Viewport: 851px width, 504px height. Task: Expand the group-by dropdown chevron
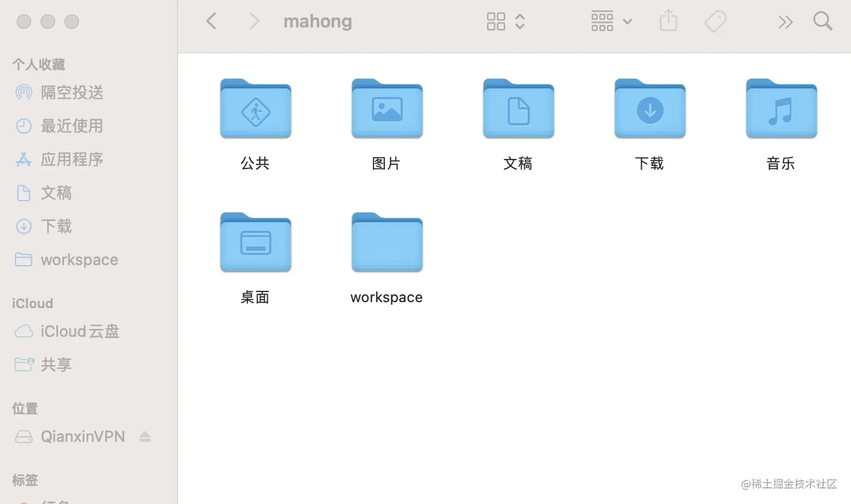click(x=627, y=21)
